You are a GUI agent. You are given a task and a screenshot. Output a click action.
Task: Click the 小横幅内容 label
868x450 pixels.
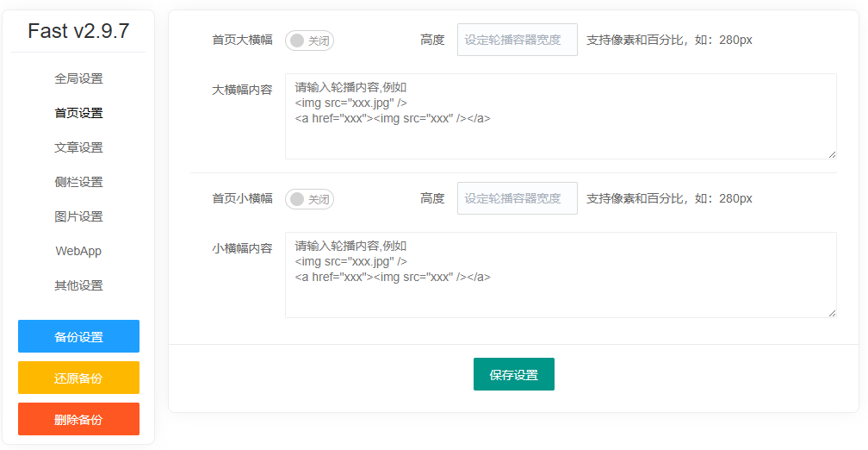coord(243,248)
